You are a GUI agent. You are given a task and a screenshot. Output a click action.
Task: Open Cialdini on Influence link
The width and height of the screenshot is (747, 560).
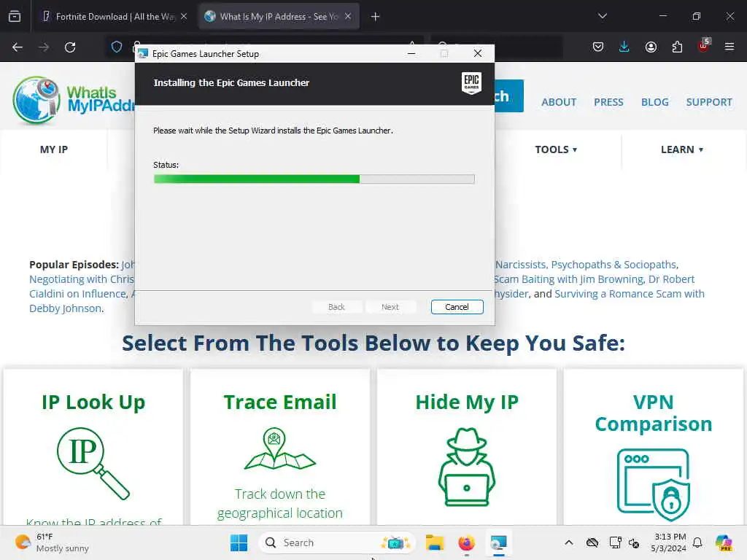click(x=77, y=294)
